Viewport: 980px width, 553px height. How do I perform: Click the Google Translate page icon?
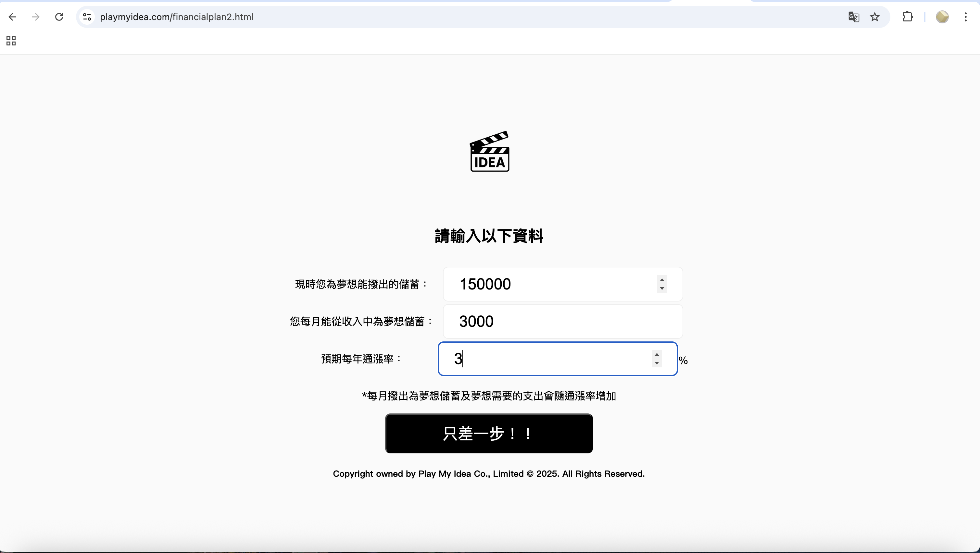854,17
